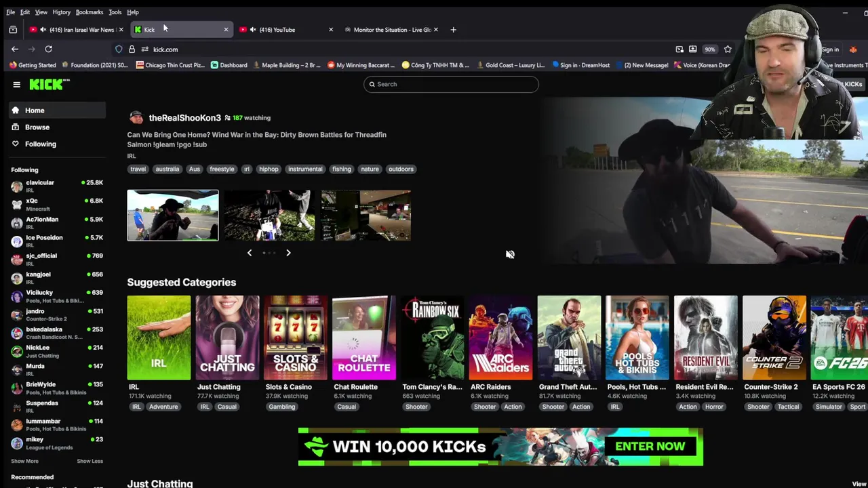Open the Help menu
Image resolution: width=868 pixels, height=488 pixels.
point(133,12)
